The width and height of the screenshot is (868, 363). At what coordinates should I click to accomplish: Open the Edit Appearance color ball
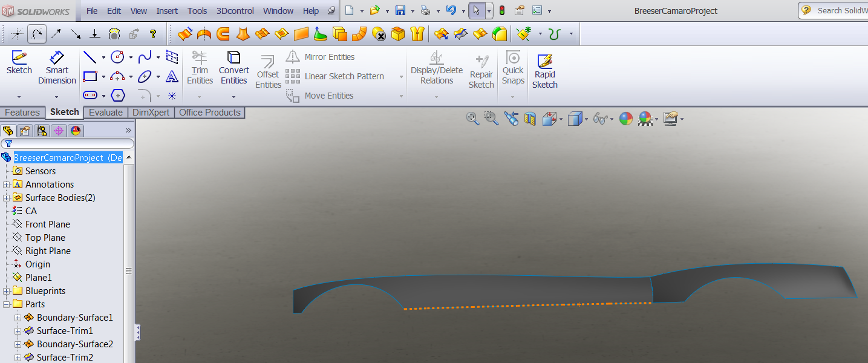(626, 119)
